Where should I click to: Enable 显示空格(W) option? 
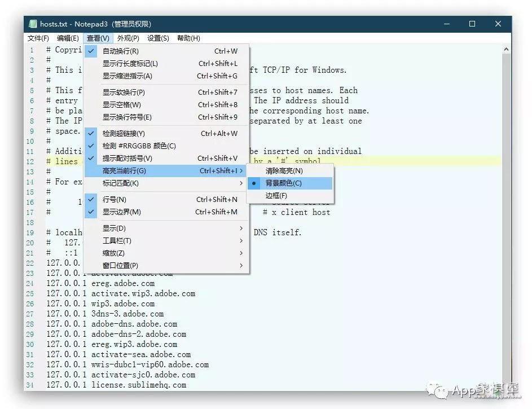[166, 105]
